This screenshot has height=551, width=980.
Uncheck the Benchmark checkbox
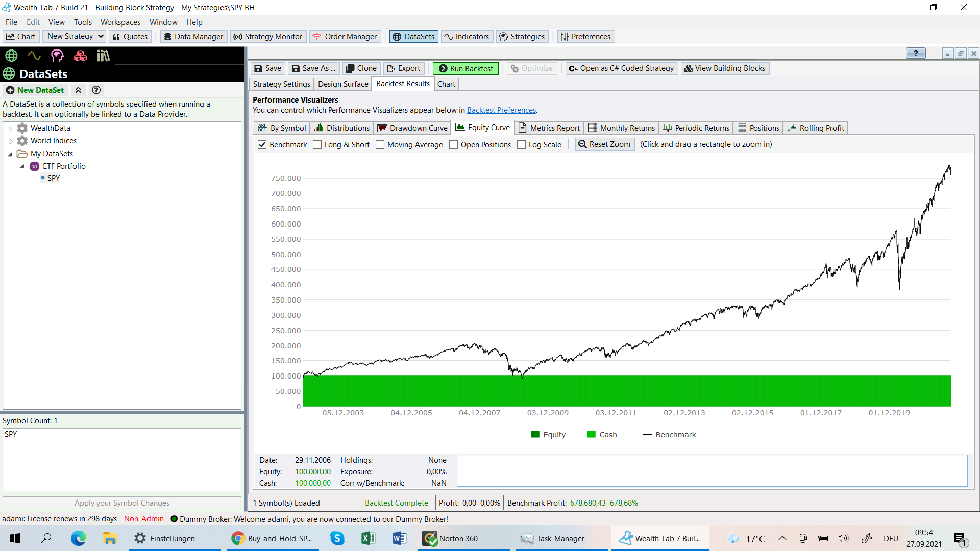(x=262, y=145)
